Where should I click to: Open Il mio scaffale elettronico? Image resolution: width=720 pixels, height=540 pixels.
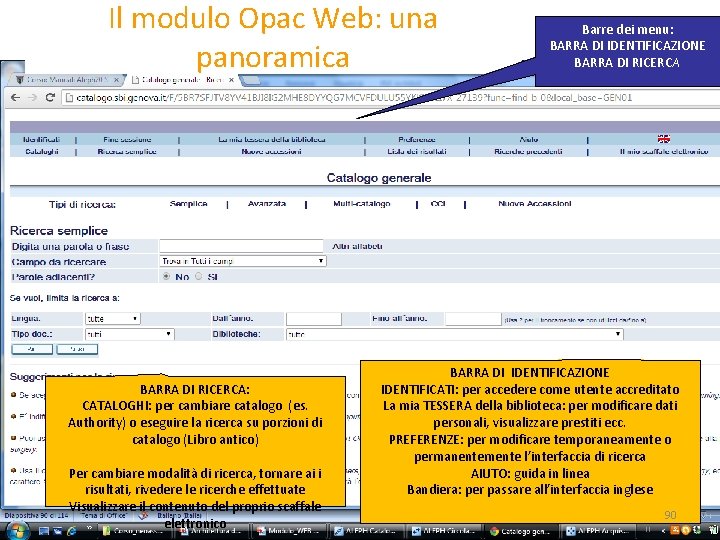[x=664, y=151]
